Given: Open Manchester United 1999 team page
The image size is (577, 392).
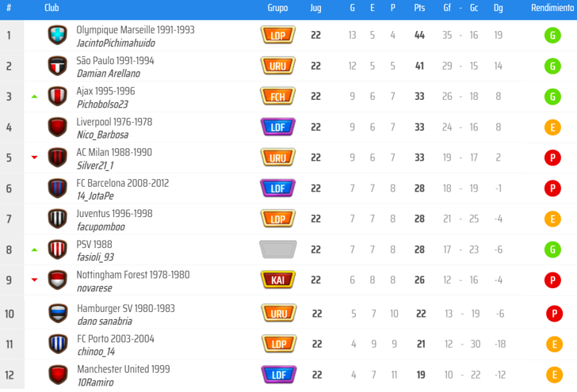Looking at the screenshot, I should pyautogui.click(x=123, y=369).
